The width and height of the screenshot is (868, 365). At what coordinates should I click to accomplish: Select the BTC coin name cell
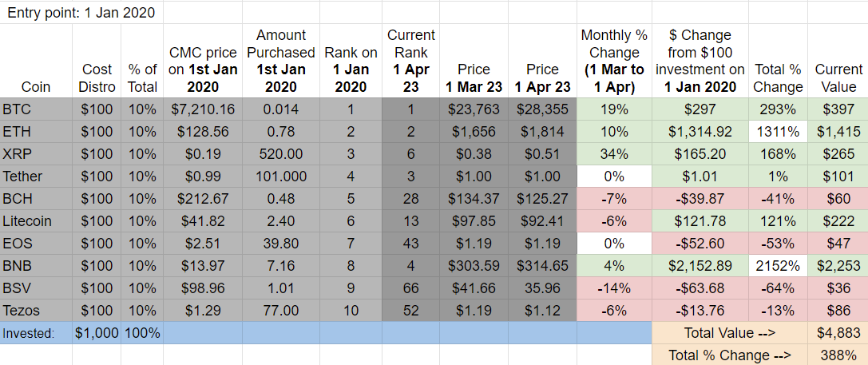[x=36, y=109]
